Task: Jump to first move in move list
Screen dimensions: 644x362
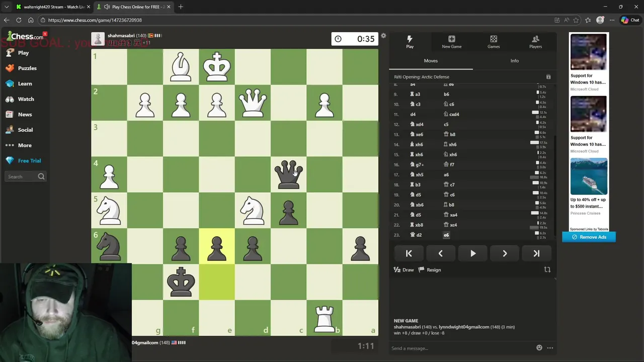Action: pyautogui.click(x=409, y=253)
